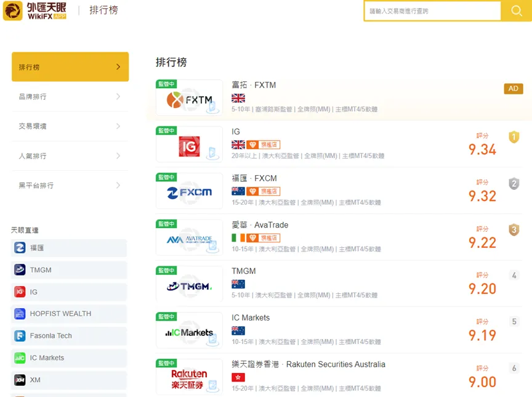Click the 旗艦店 badge on AvaTrade row
The height and width of the screenshot is (397, 532).
[x=264, y=238]
